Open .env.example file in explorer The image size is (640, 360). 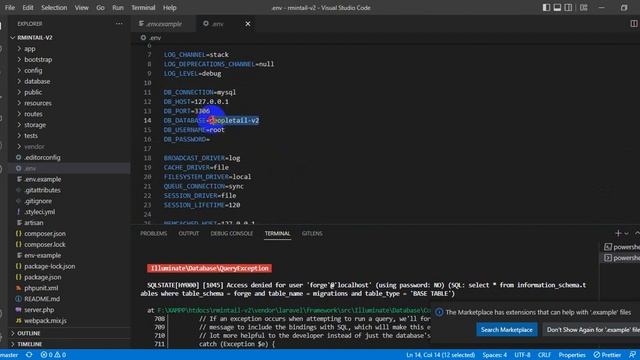[x=42, y=179]
